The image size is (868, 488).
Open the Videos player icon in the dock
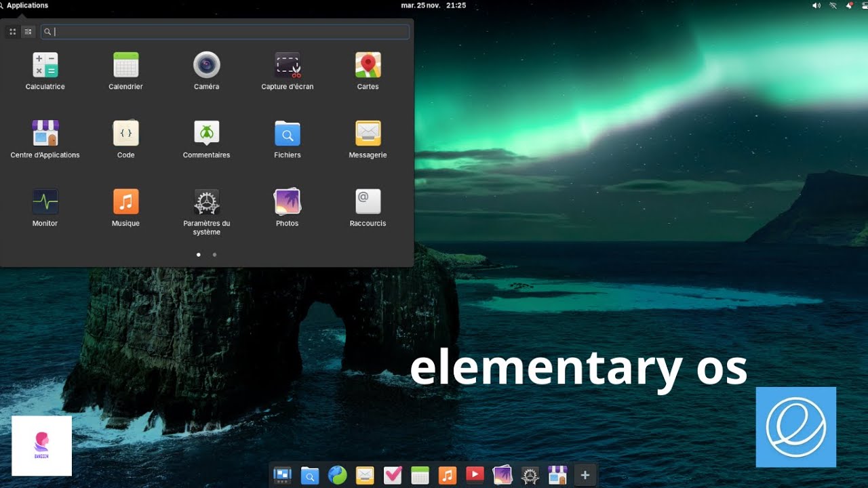click(x=475, y=475)
